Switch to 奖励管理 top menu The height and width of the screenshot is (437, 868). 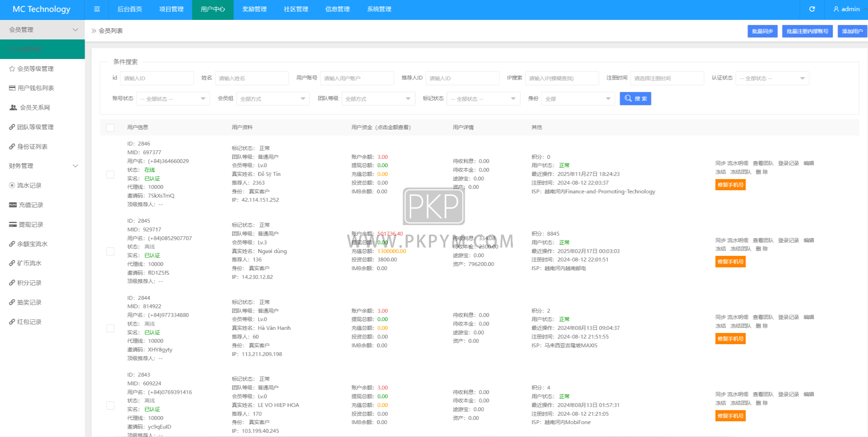tap(254, 9)
